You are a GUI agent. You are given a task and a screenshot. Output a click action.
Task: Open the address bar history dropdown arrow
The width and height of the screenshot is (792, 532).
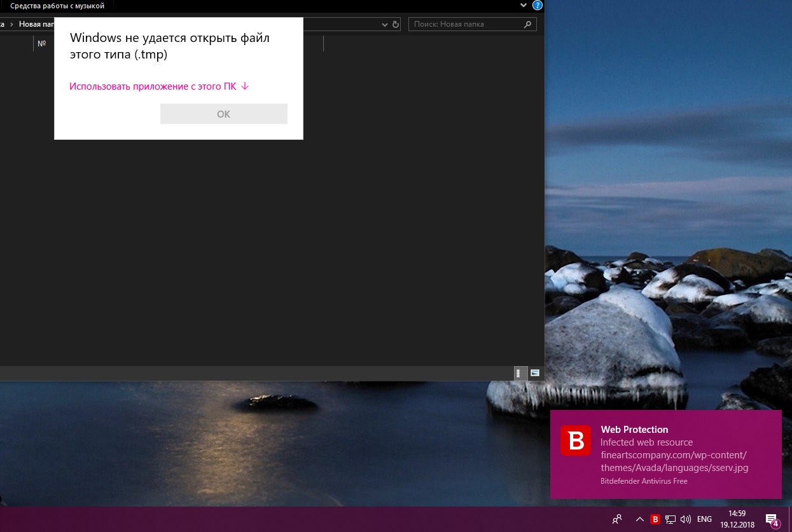(x=385, y=25)
